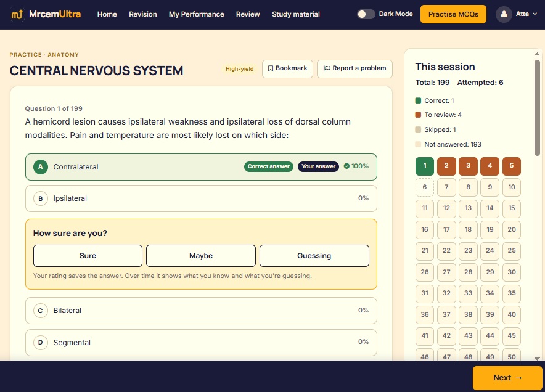Click the Attempted: 6 text
The image size is (545, 392).
(480, 83)
